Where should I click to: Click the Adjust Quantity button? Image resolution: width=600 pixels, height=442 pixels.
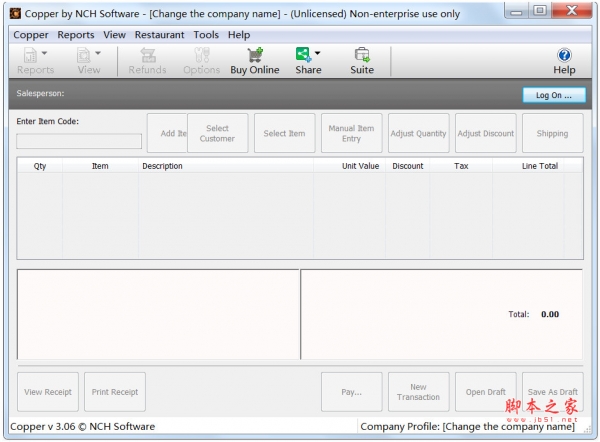tap(418, 133)
